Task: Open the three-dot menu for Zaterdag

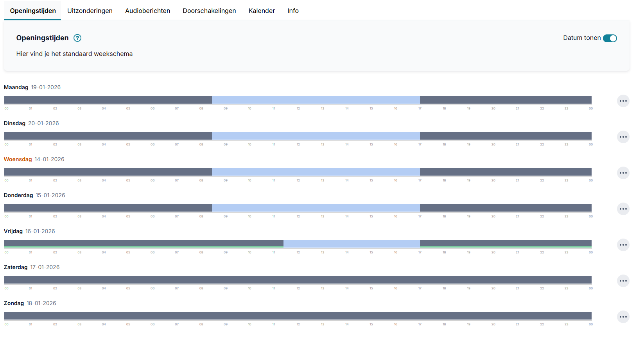Action: coord(623,281)
